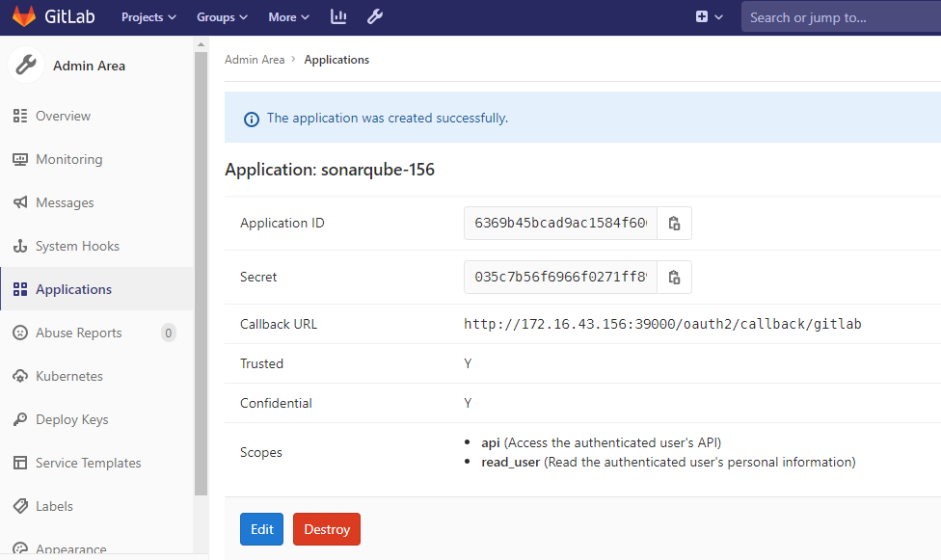
Task: Copy the Secret to clipboard
Action: click(674, 277)
